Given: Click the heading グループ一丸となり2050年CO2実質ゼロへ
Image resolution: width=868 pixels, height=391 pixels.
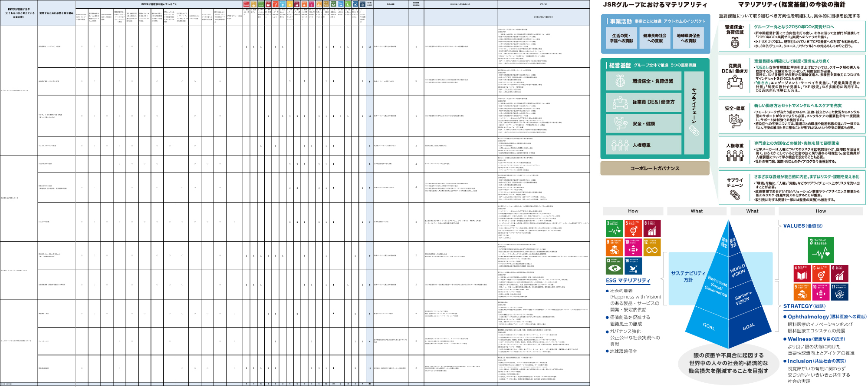Looking at the screenshot, I should pos(794,27).
